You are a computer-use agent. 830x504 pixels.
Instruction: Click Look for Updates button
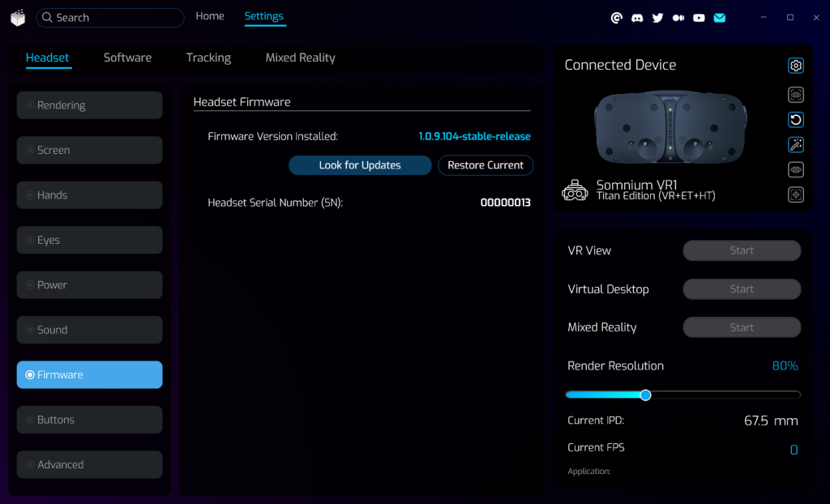click(x=360, y=165)
